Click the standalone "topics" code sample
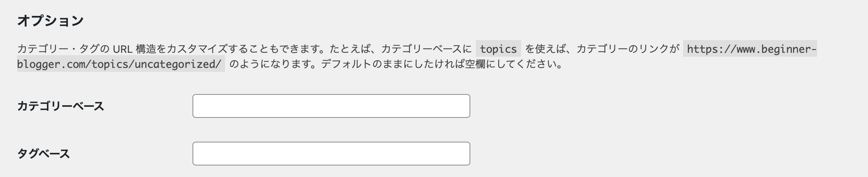The height and width of the screenshot is (177, 868). pos(498,49)
